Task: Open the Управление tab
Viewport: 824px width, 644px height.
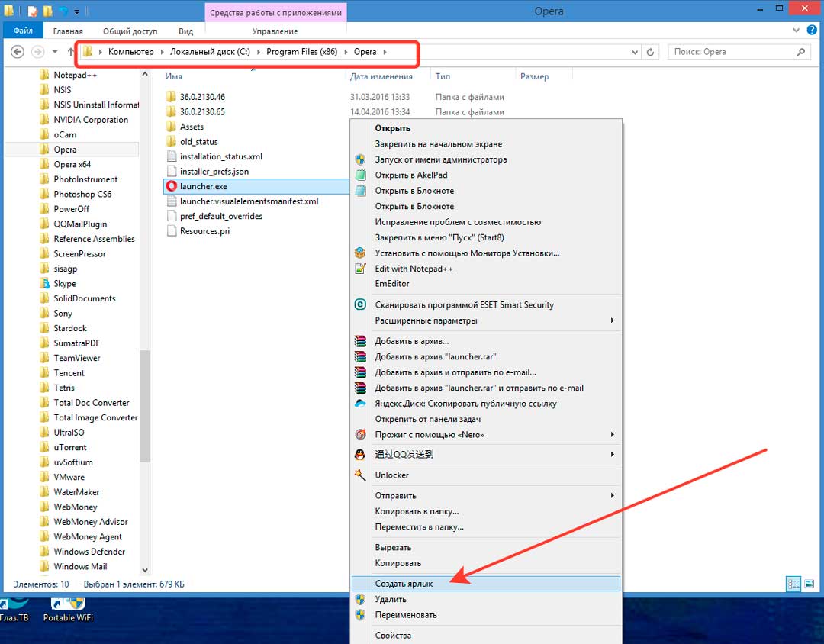Action: click(x=275, y=31)
